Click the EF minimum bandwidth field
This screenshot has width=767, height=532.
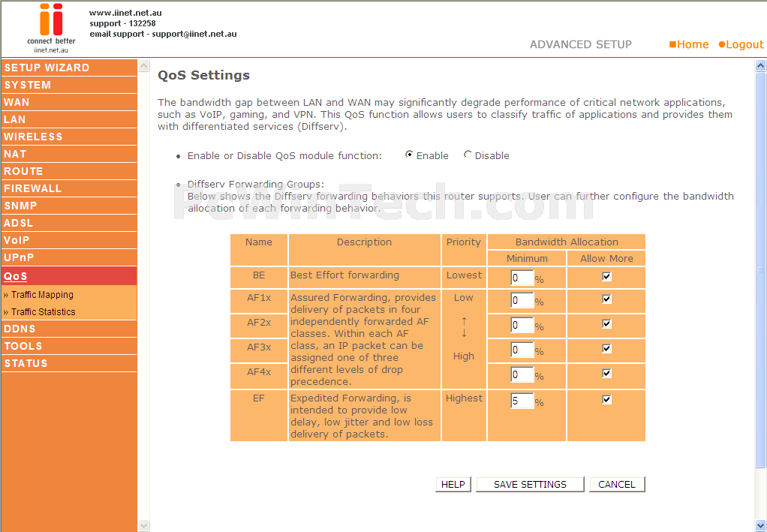tap(522, 401)
